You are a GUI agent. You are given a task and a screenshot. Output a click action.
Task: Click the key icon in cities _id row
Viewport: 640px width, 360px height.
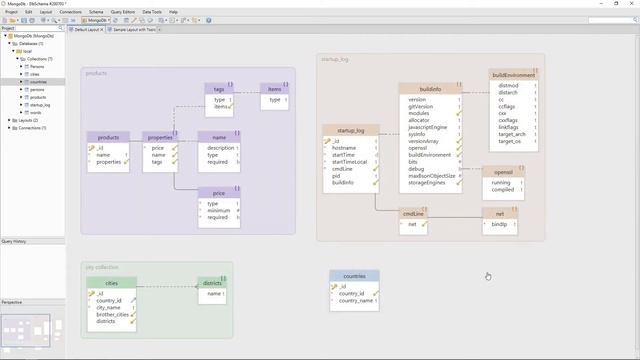pos(91,293)
